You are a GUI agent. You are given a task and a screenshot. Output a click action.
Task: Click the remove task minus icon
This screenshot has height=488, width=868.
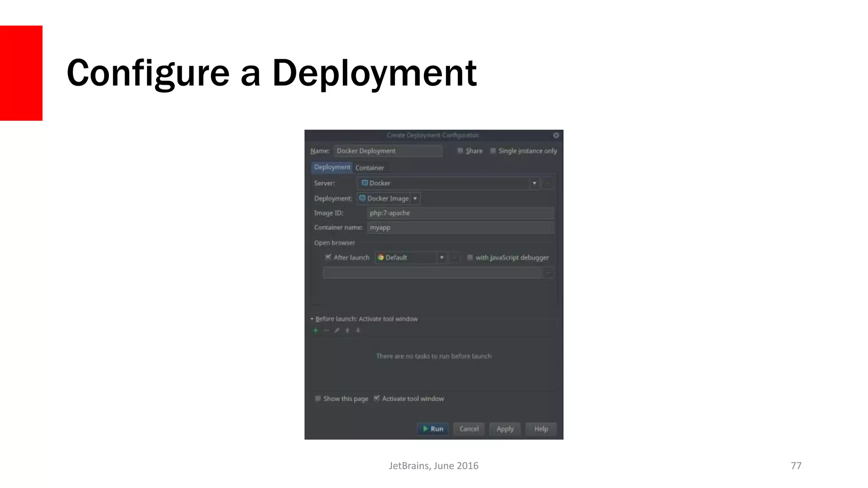(326, 330)
